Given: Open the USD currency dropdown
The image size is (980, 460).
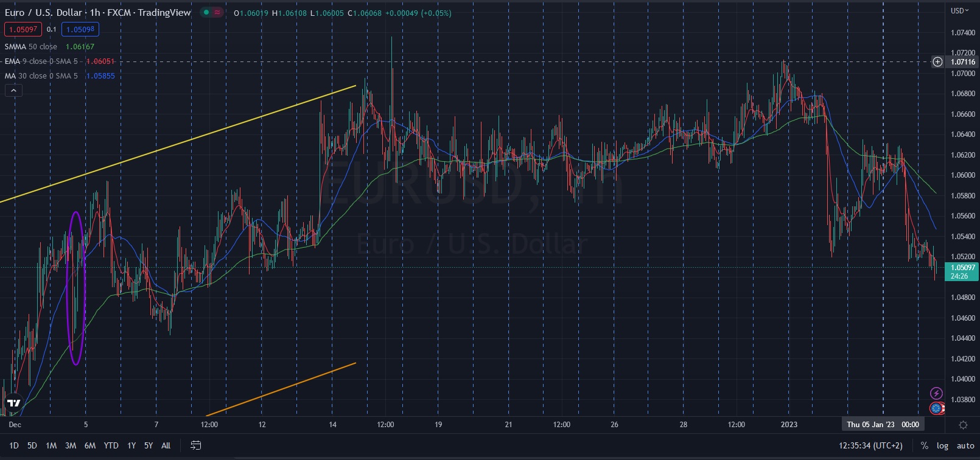Looking at the screenshot, I should tap(959, 10).
